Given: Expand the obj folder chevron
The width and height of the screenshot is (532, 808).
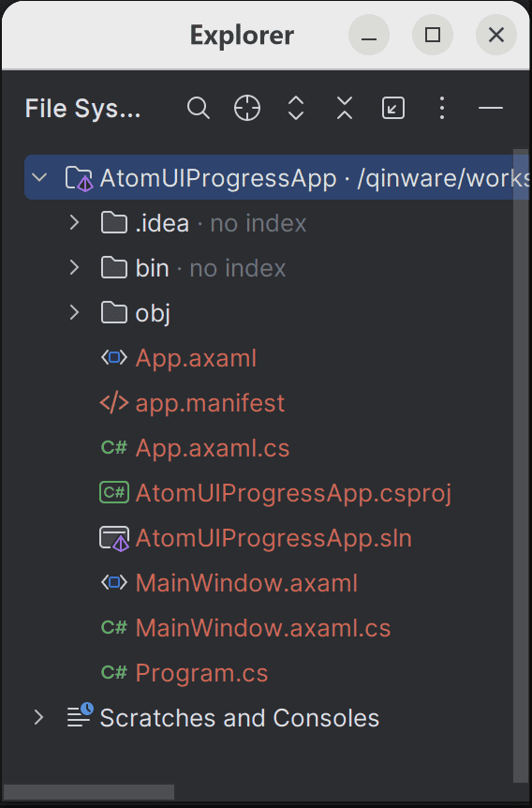Looking at the screenshot, I should [x=75, y=312].
